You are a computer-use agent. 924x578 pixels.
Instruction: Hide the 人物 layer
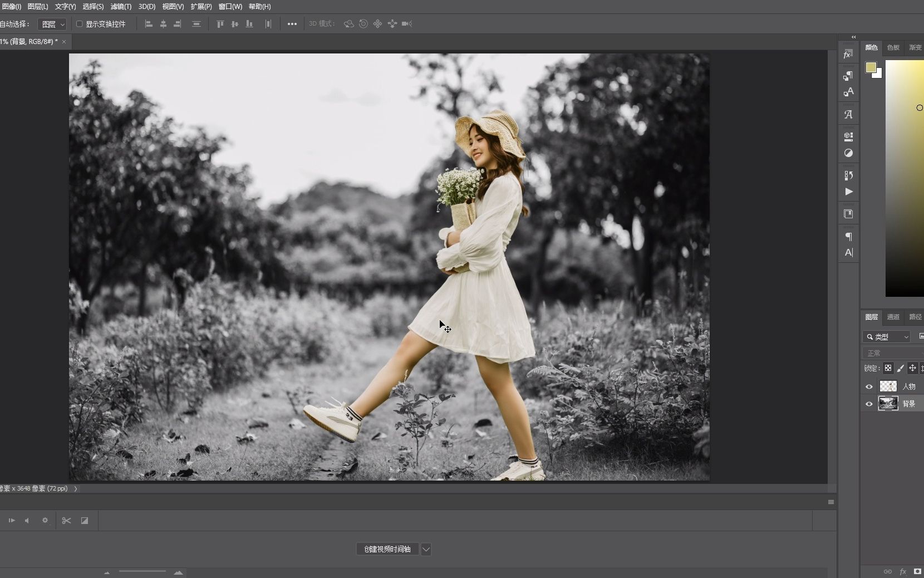coord(869,386)
